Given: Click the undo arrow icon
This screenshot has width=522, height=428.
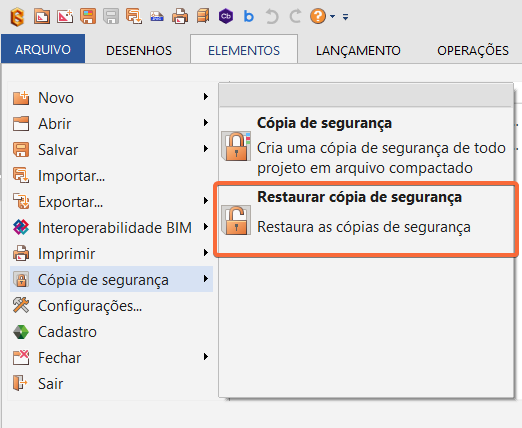Looking at the screenshot, I should coord(272,16).
